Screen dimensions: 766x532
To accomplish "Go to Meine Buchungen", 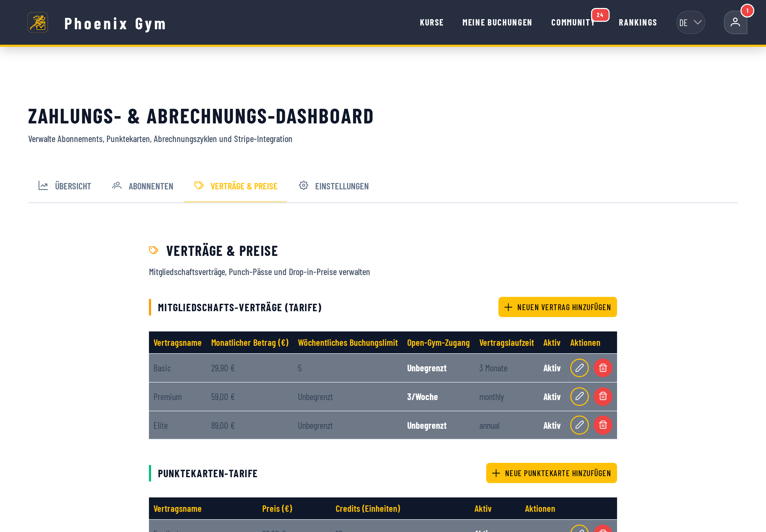I will 497,22.
